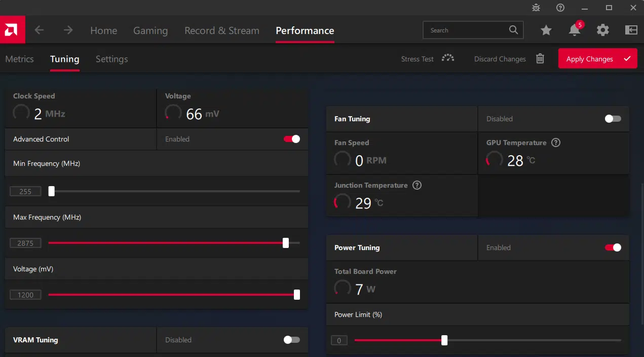Toggle the sidebar panel icon

click(x=631, y=30)
